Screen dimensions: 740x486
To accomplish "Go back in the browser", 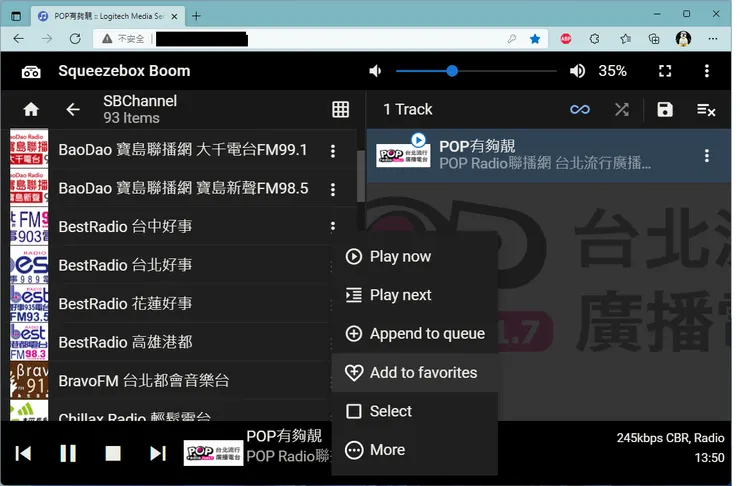I will click(x=19, y=39).
